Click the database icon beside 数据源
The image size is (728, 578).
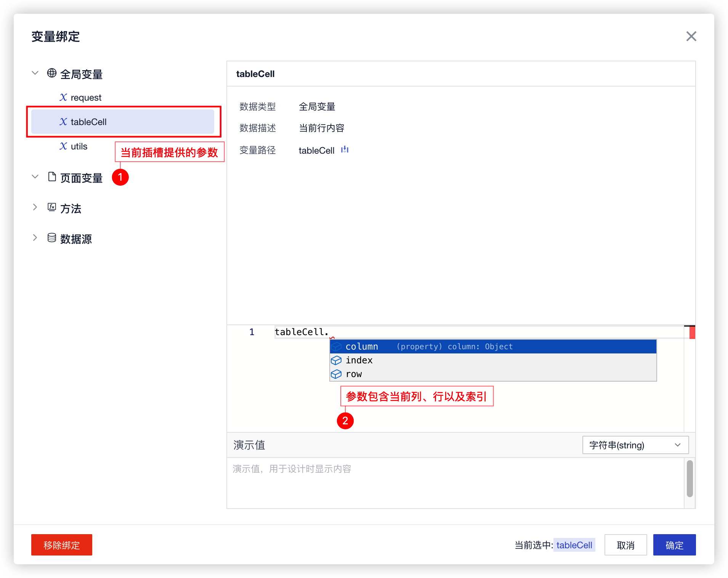52,238
